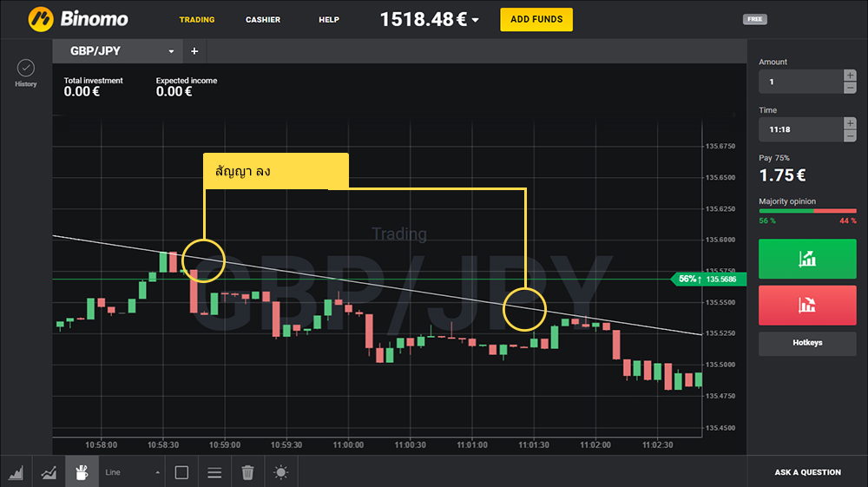Click the sun brightness theme icon
The image size is (868, 487).
[x=280, y=472]
